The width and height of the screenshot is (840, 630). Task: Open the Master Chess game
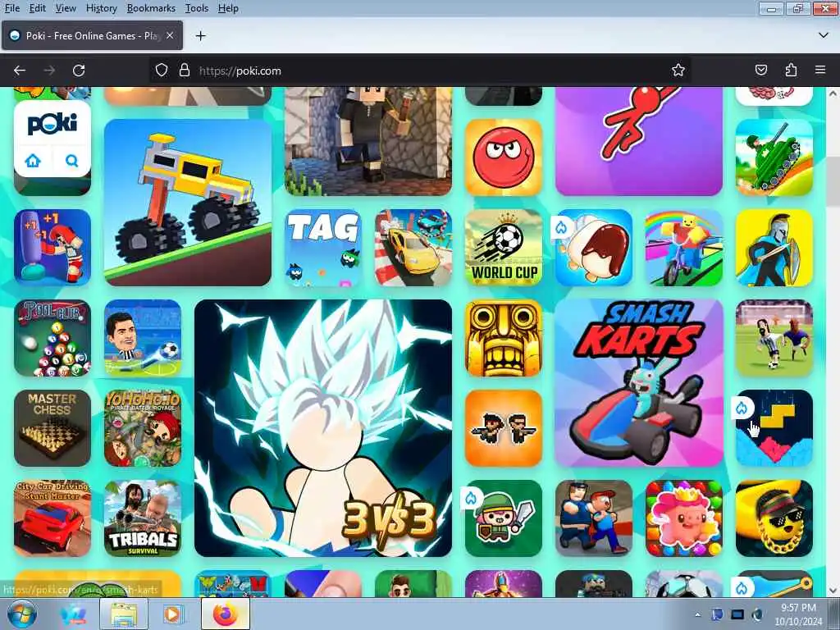pyautogui.click(x=52, y=428)
